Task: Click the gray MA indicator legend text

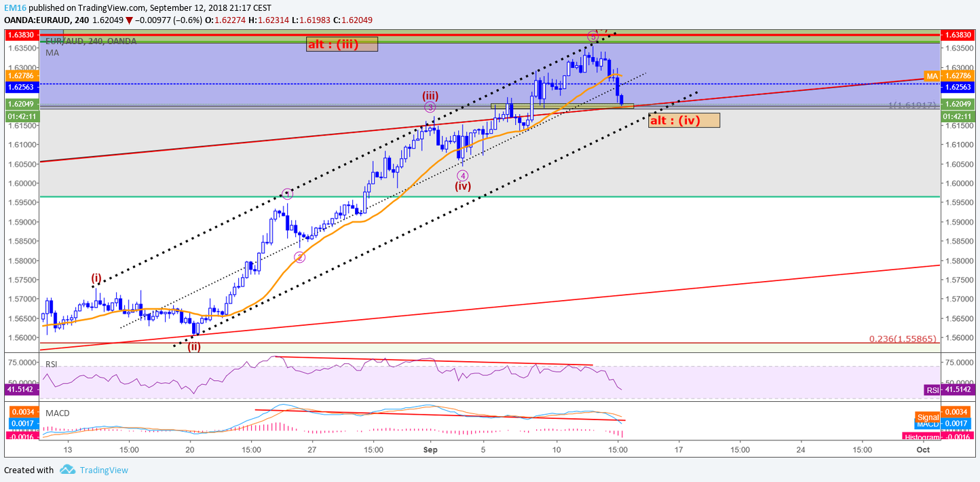Action: [x=52, y=52]
